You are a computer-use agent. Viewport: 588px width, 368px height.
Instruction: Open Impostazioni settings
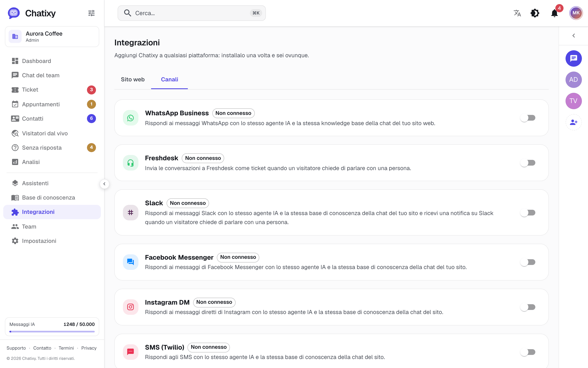click(52, 241)
